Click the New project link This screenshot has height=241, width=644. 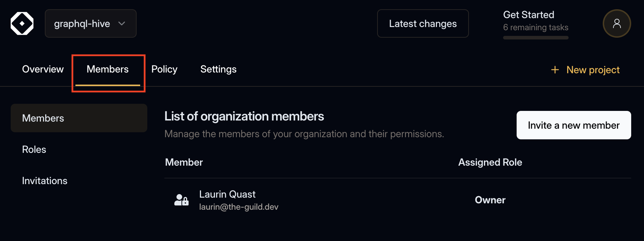tap(593, 70)
